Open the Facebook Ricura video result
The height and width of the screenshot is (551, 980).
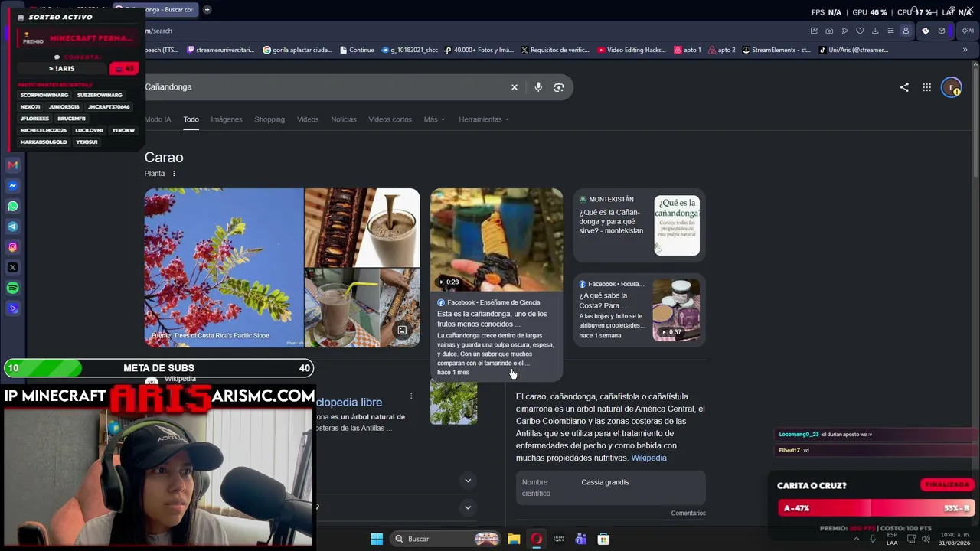pos(639,310)
